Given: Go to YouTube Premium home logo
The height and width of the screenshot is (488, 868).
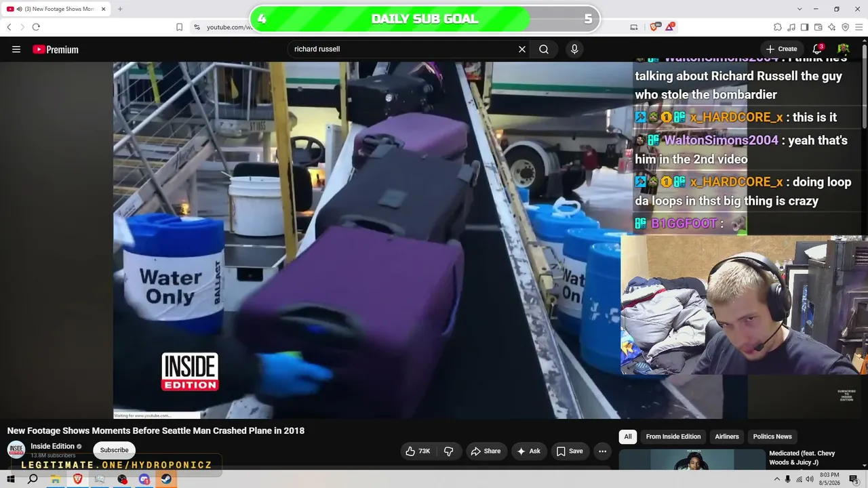Looking at the screenshot, I should pyautogui.click(x=56, y=49).
